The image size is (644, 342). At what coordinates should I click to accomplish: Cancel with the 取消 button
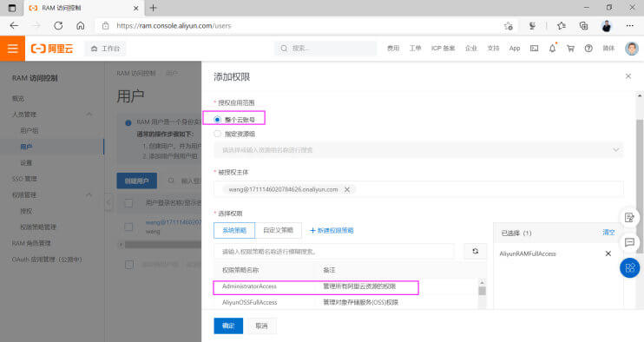coord(261,326)
